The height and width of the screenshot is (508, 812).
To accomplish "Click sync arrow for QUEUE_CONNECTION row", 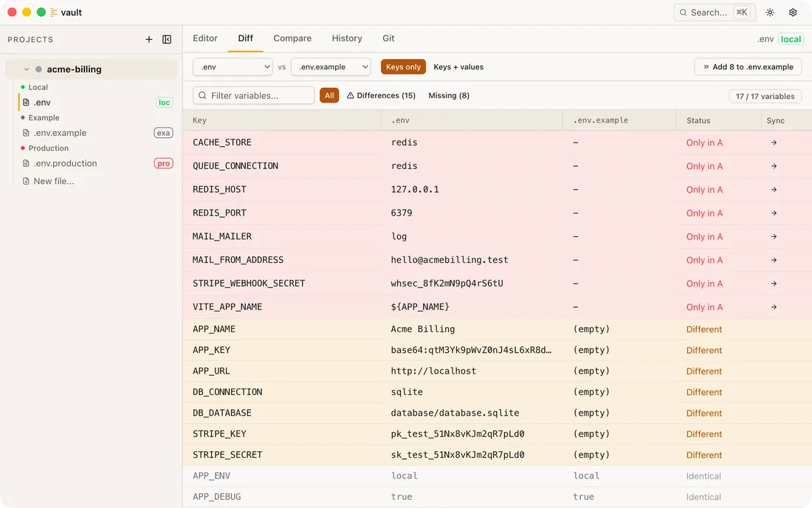I will pyautogui.click(x=774, y=166).
